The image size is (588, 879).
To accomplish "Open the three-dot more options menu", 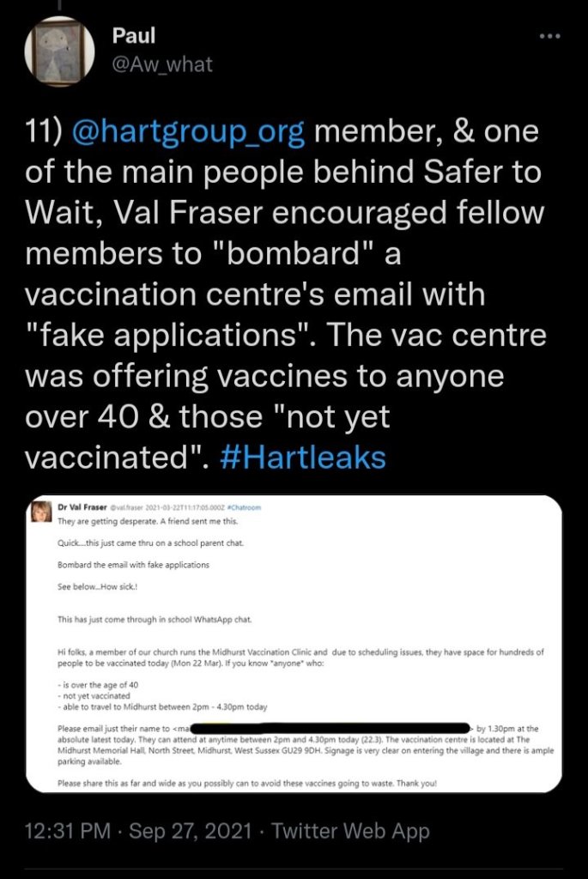I will pos(549,36).
